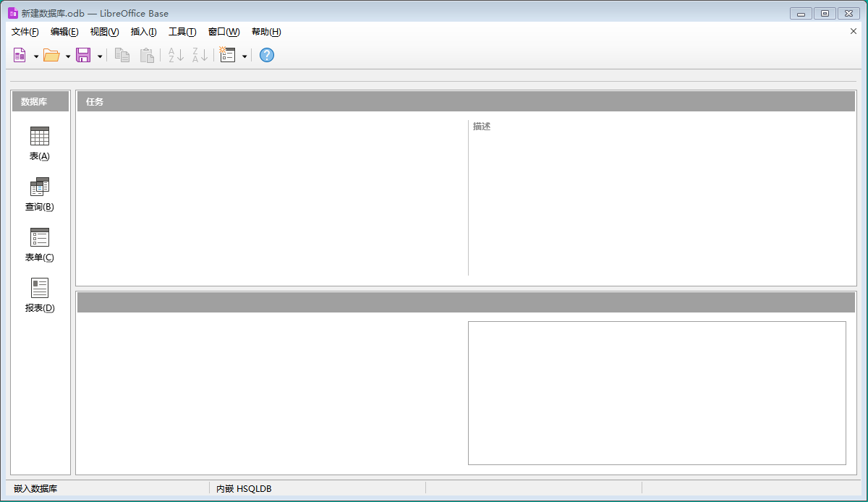Expand dropdown arrow next to Save icon
Image resolution: width=868 pixels, height=502 pixels.
point(100,56)
